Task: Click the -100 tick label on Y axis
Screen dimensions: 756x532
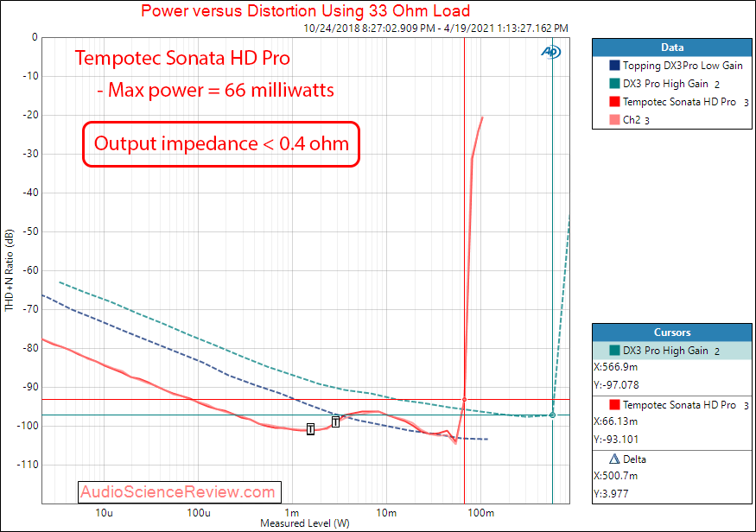Action: click(27, 426)
